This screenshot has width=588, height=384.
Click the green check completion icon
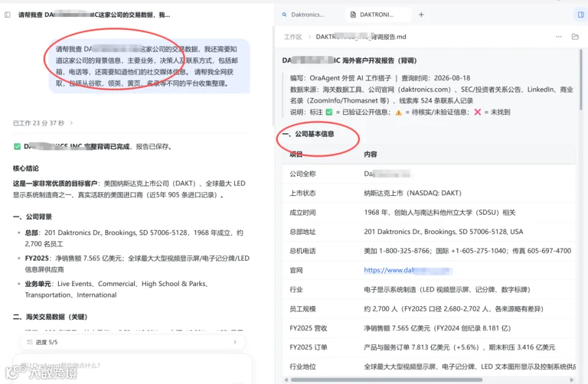[17, 146]
